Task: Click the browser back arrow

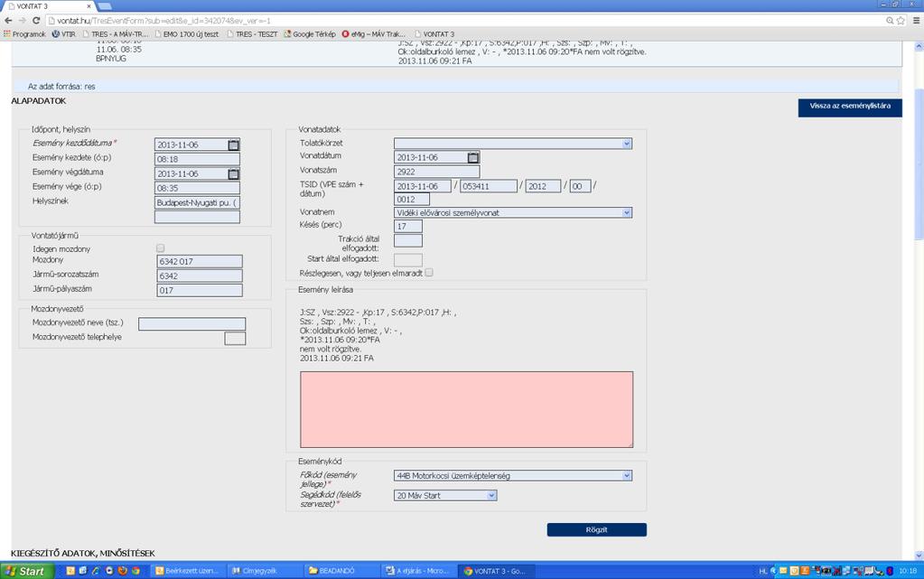Action: (x=8, y=21)
